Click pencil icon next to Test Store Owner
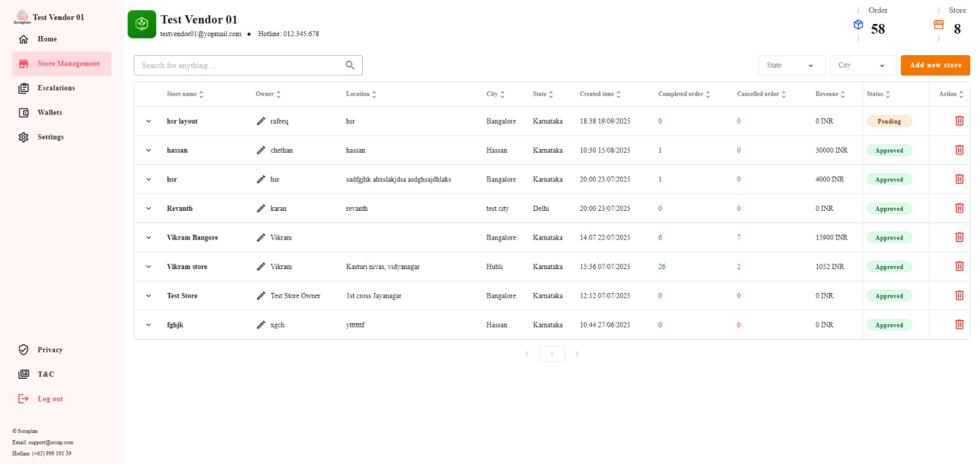Viewport: 980px width, 464px height. (x=261, y=296)
